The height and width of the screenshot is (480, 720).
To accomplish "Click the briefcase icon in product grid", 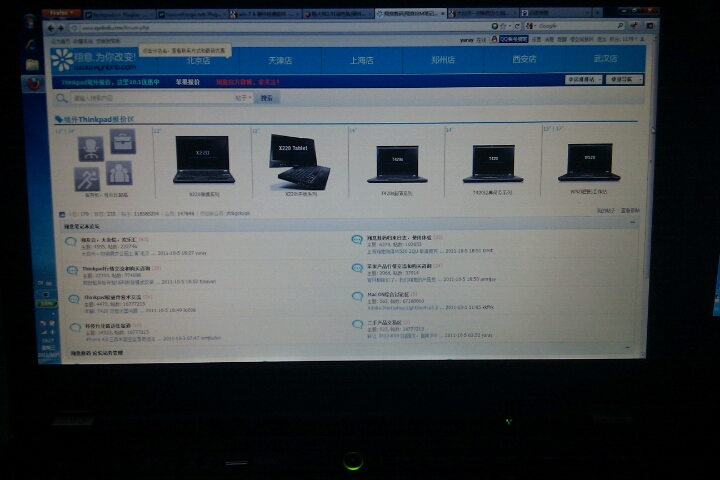I will pos(123,141).
